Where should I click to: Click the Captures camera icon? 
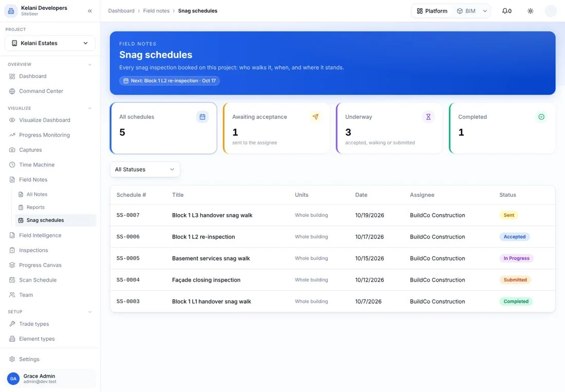(12, 150)
